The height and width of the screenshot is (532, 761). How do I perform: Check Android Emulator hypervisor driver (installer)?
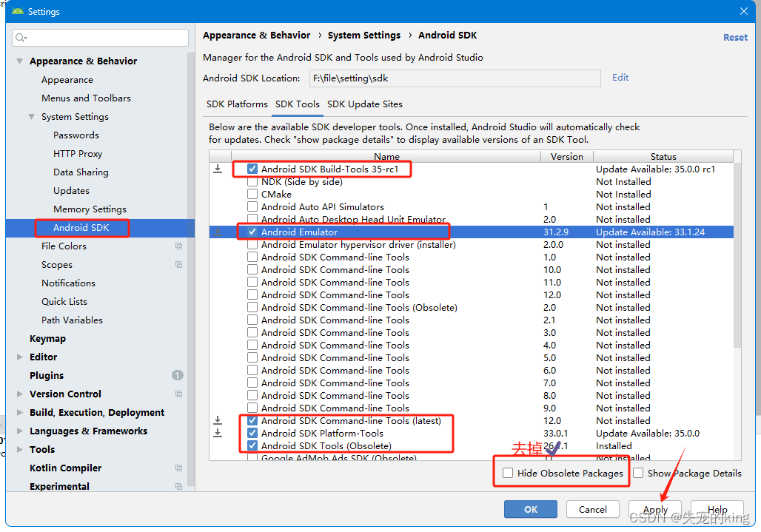coord(252,244)
